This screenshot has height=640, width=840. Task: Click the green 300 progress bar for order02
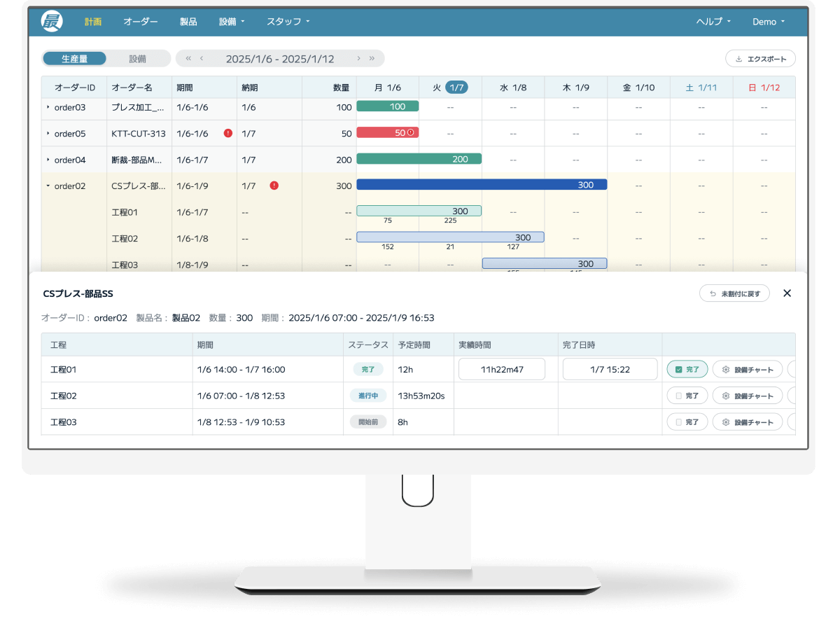[482, 185]
